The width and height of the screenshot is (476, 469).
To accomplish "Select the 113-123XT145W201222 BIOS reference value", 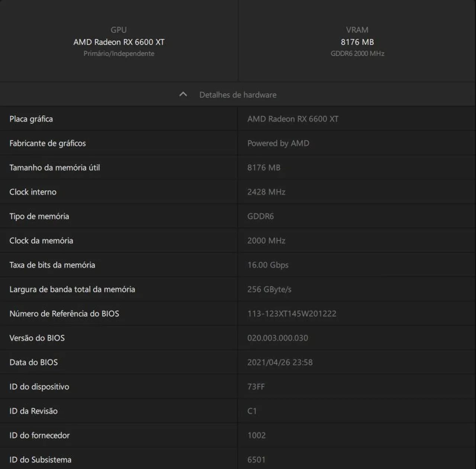I will [292, 314].
